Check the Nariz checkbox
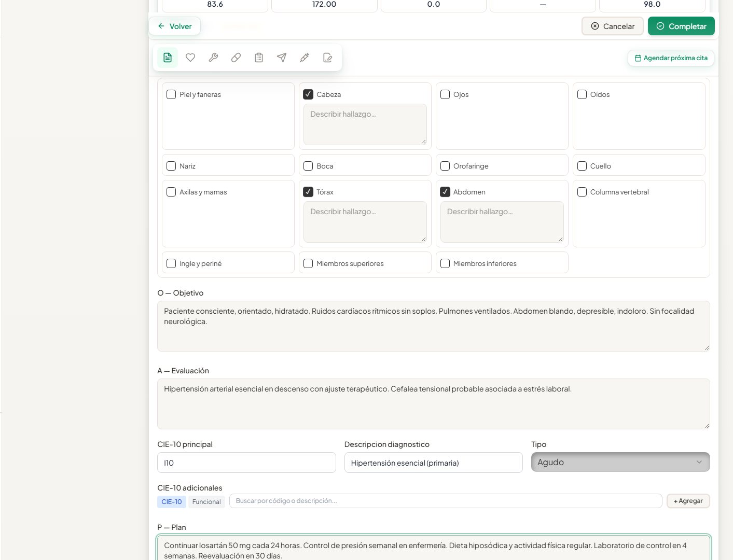Viewport: 733px width, 560px height. tap(171, 166)
